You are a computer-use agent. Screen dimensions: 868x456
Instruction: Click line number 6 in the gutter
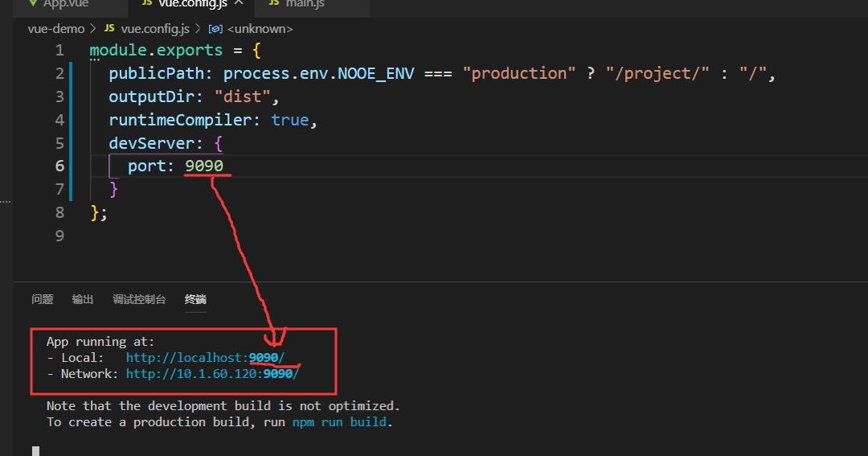point(59,166)
